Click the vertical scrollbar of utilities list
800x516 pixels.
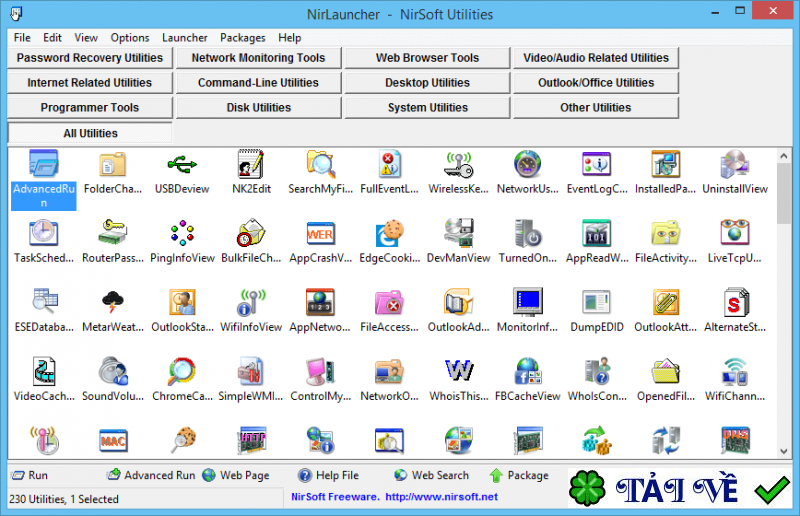(784, 300)
